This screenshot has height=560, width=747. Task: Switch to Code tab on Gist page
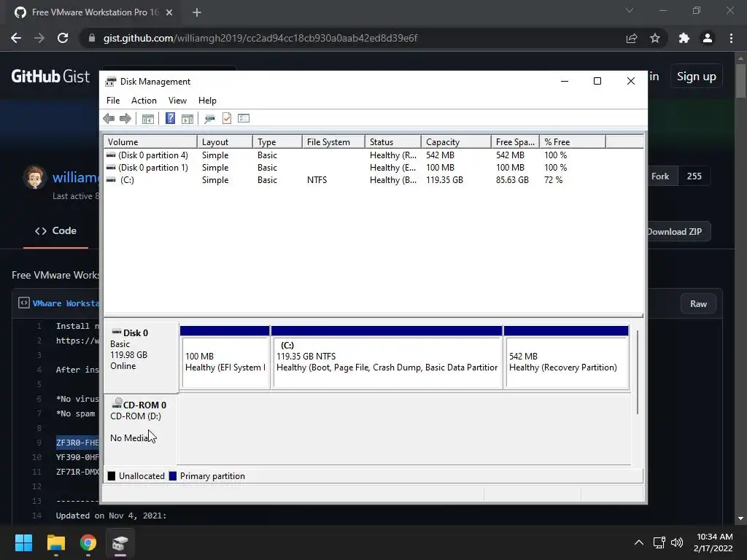click(55, 231)
